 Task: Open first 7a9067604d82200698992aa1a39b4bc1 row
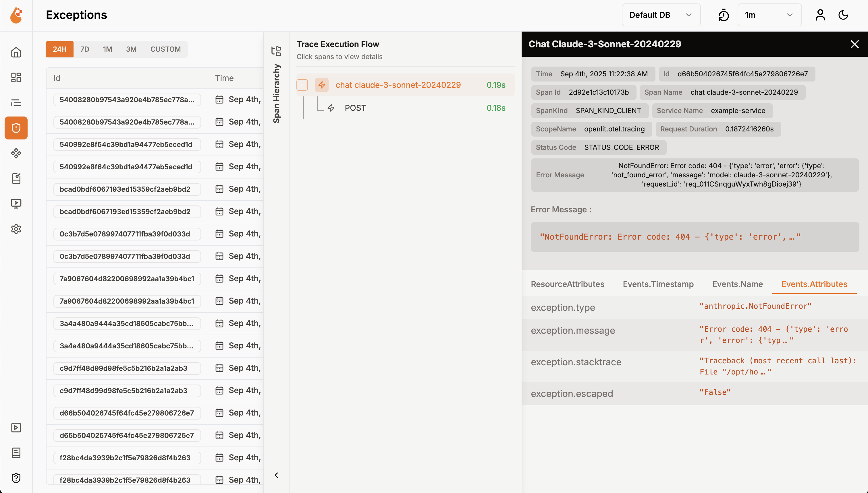[x=155, y=279]
